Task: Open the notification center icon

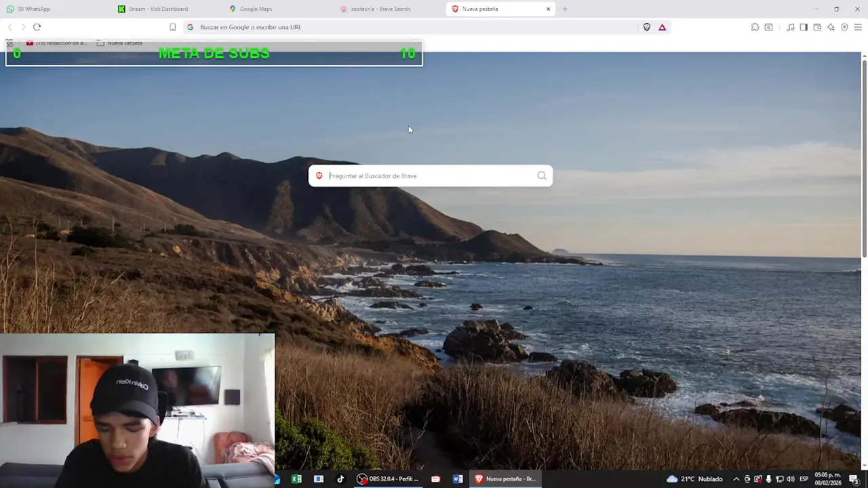Action: coord(854,479)
